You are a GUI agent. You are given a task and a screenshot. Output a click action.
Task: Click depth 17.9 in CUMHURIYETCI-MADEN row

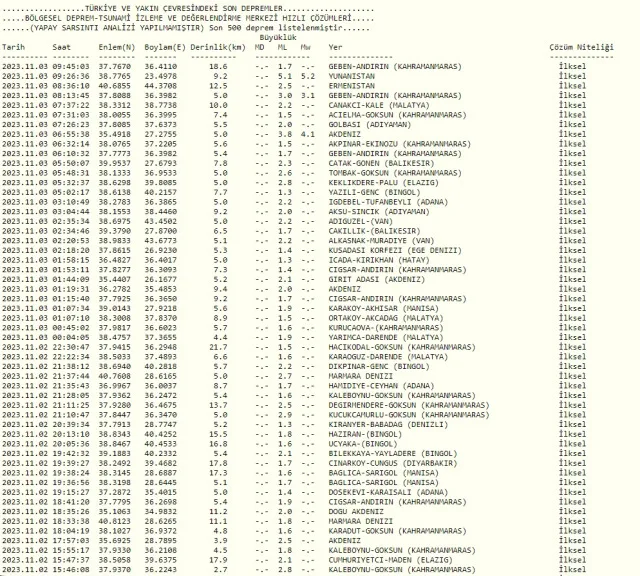pyautogui.click(x=218, y=560)
